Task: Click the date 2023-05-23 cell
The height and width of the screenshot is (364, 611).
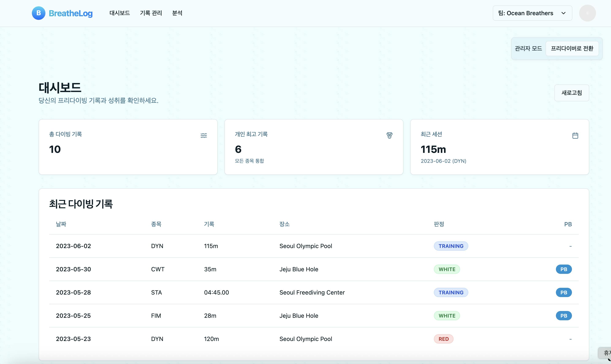Action: click(x=73, y=339)
